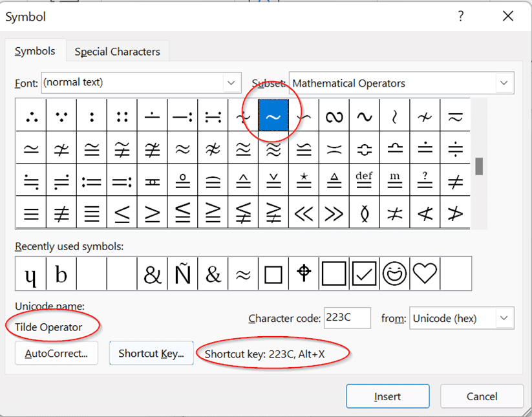Pick the minus tilde symbol

(x=455, y=115)
